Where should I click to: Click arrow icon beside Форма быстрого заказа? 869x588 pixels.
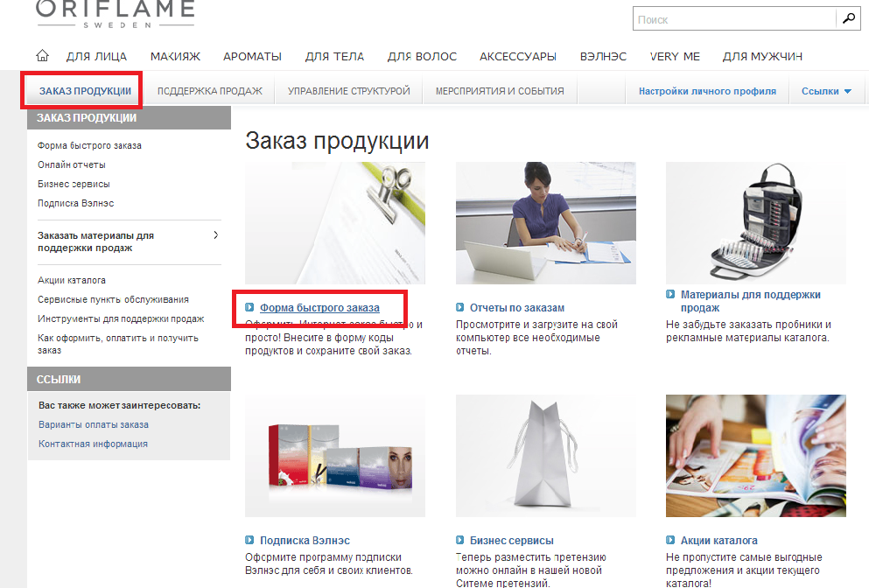pyautogui.click(x=249, y=307)
